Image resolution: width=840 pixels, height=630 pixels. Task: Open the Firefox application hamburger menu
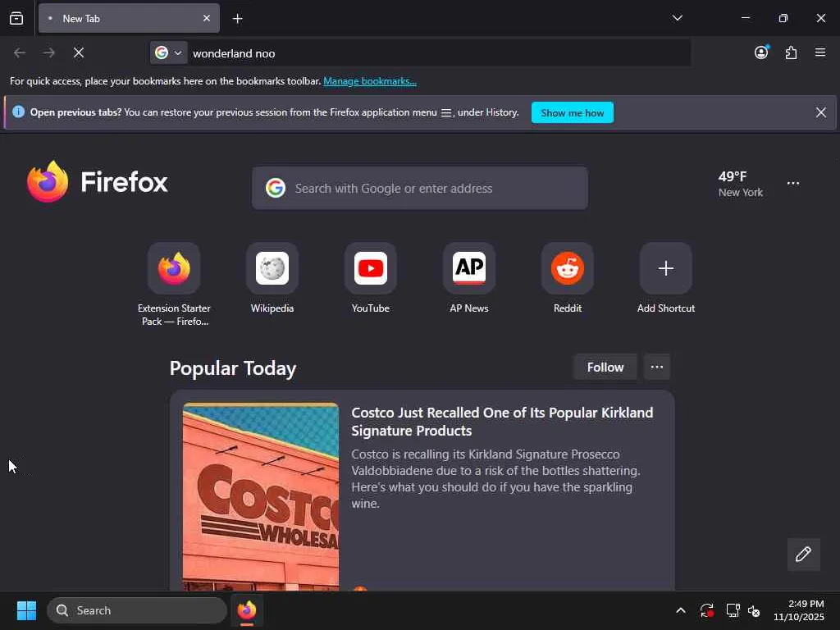click(820, 52)
